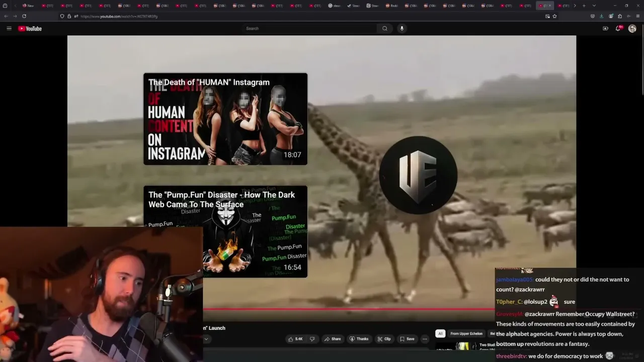Open the YouTube guide hamburger menu
This screenshot has height=362, width=644.
click(x=9, y=29)
